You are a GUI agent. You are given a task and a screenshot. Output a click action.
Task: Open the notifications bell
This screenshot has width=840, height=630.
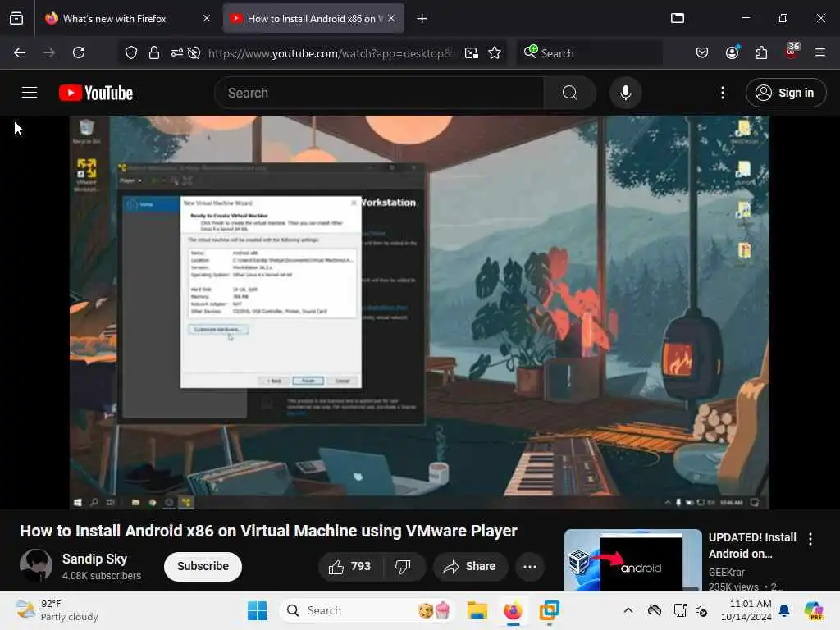[784, 610]
